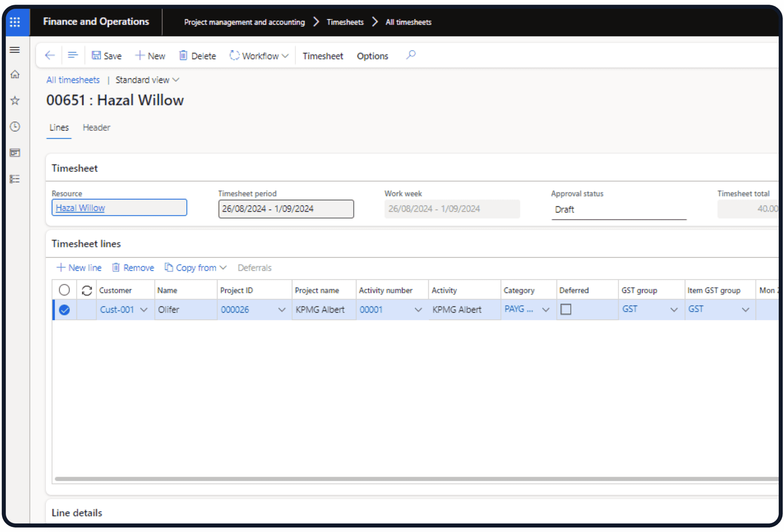Image resolution: width=784 pixels, height=532 pixels.
Task: Expand the Item GST group dropdown
Action: [745, 310]
